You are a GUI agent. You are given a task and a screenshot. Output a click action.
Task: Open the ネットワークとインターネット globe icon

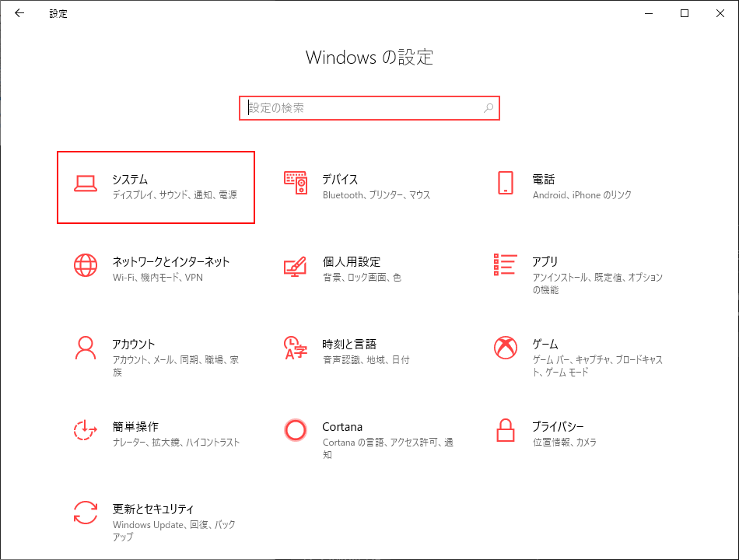click(86, 265)
